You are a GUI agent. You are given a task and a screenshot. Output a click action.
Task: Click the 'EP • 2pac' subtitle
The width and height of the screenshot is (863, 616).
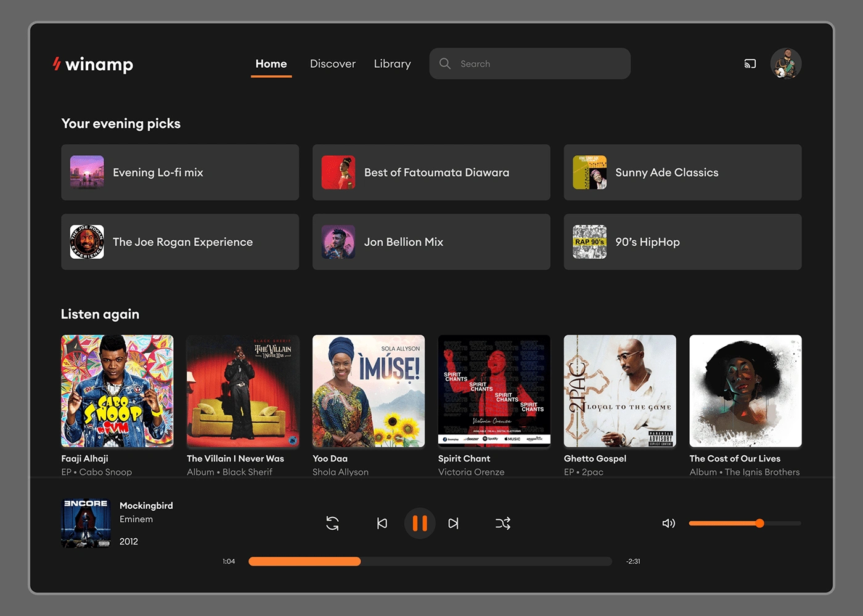(x=584, y=472)
